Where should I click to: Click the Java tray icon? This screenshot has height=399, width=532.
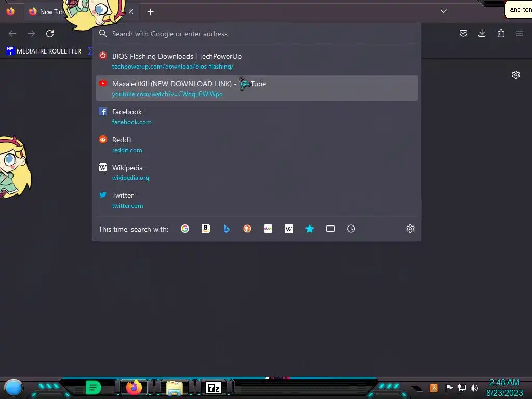point(434,388)
